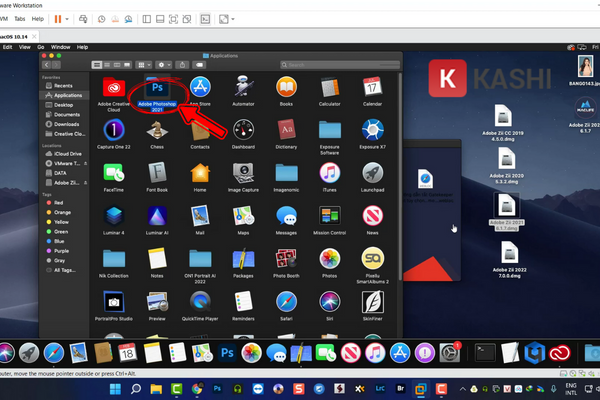Open the SkinFiner application
This screenshot has height=400, width=600.
point(372,302)
